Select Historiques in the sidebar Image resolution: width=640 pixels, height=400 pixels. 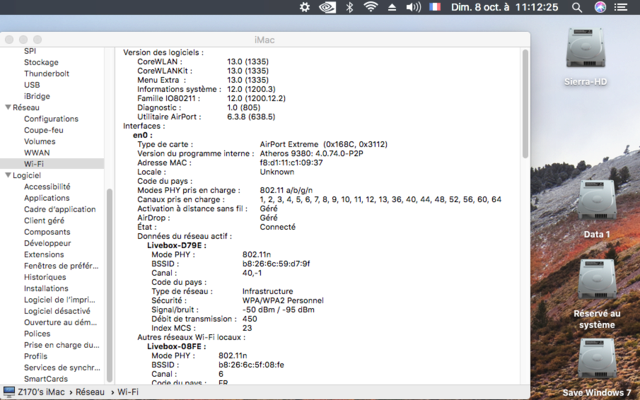pos(45,277)
